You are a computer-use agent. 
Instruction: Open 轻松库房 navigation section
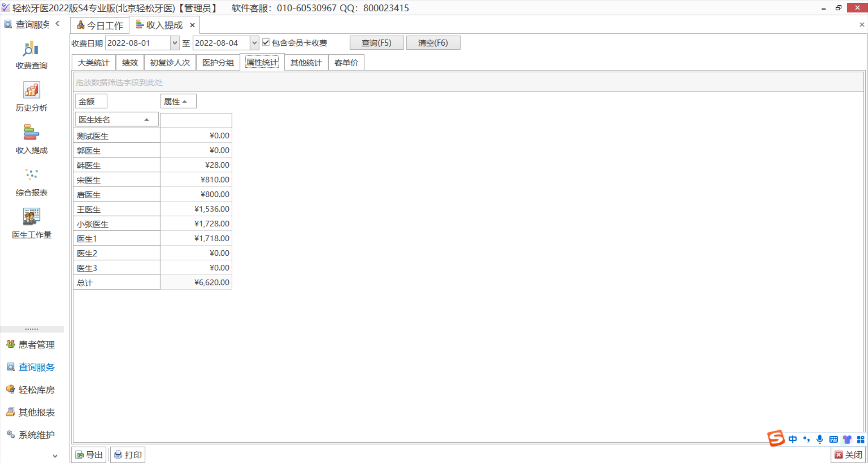pos(31,390)
